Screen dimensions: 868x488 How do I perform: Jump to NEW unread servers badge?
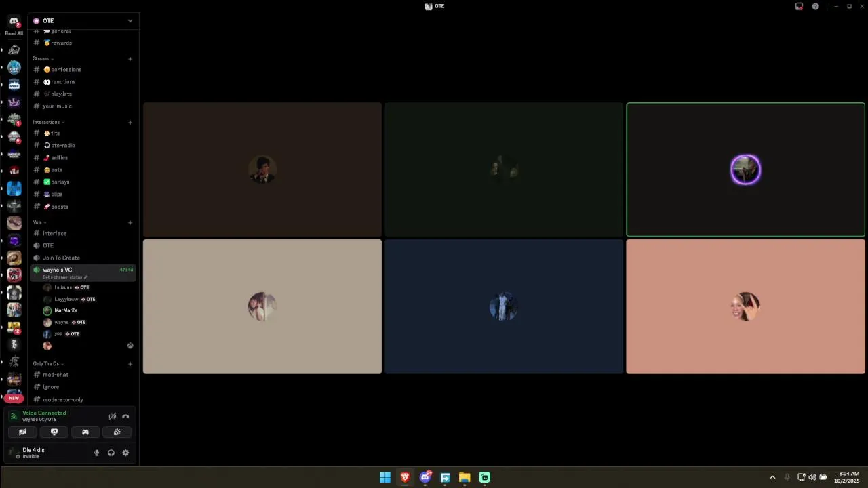(x=14, y=398)
